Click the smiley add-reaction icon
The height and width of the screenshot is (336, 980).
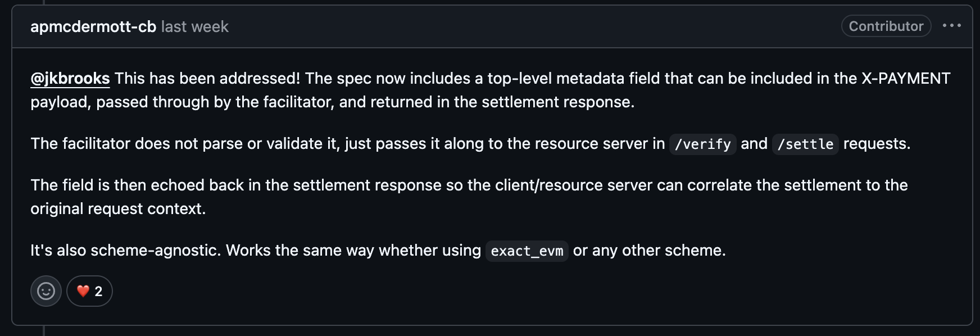click(x=46, y=291)
